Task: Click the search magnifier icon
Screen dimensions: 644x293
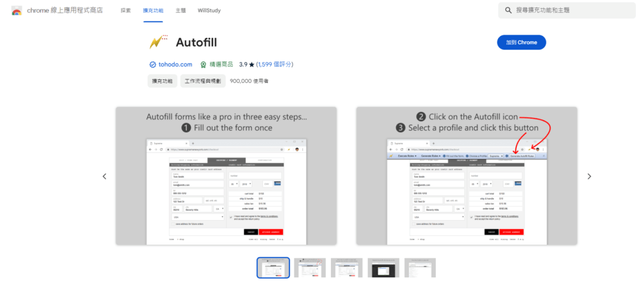Action: point(508,10)
